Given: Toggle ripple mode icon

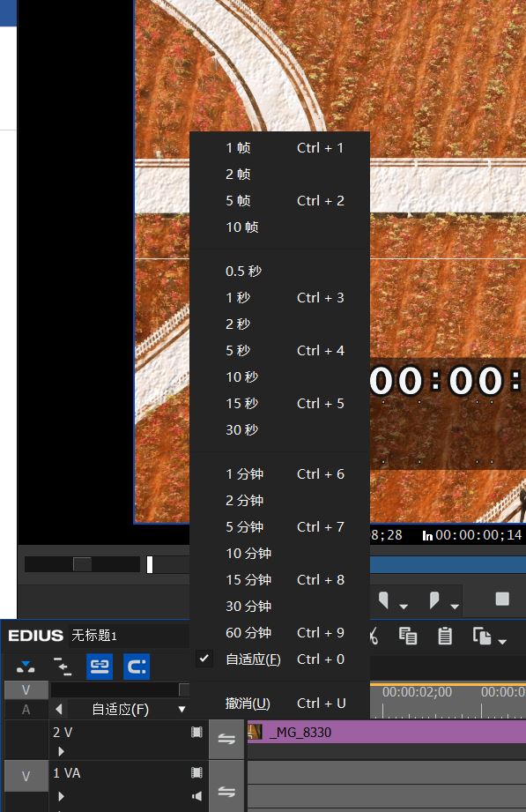Looking at the screenshot, I should click(x=63, y=667).
